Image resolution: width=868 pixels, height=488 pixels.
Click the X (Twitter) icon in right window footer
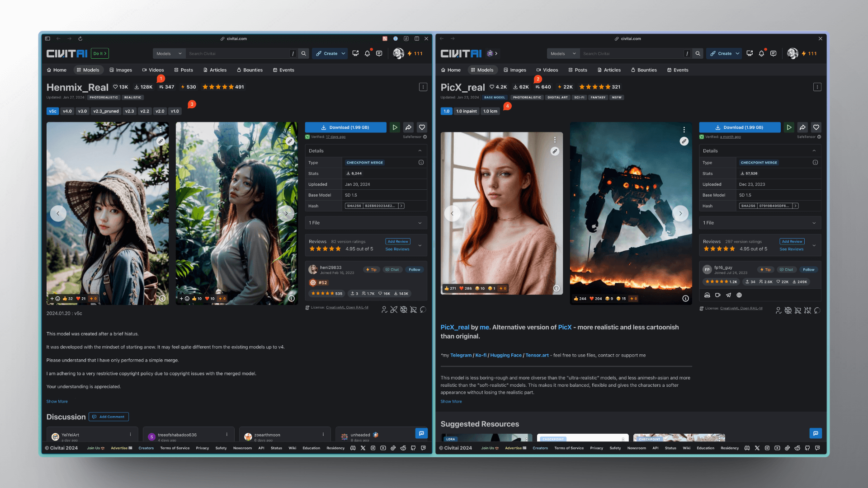click(x=757, y=448)
